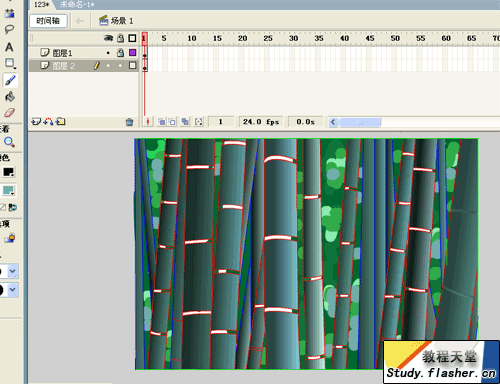This screenshot has height=384, width=500.
Task: Click the page icon of 图层 2
Action: (44, 65)
